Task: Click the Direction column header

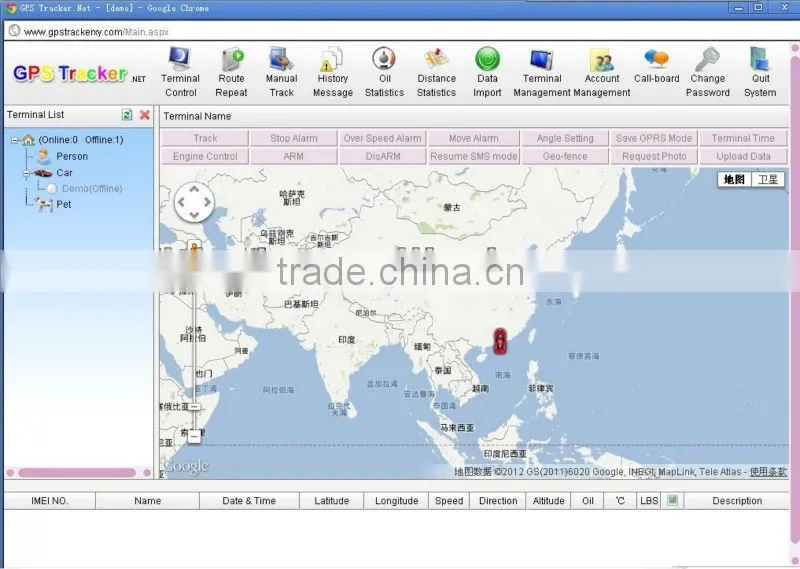Action: 498,501
